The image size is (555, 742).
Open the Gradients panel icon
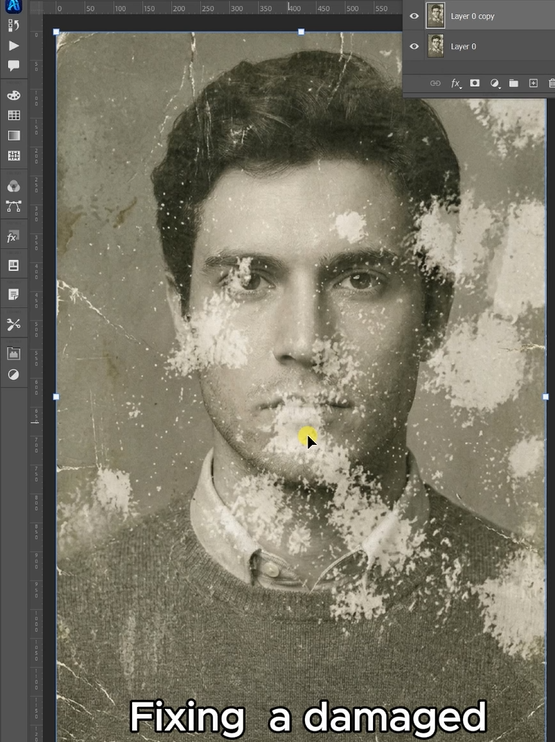tap(14, 135)
